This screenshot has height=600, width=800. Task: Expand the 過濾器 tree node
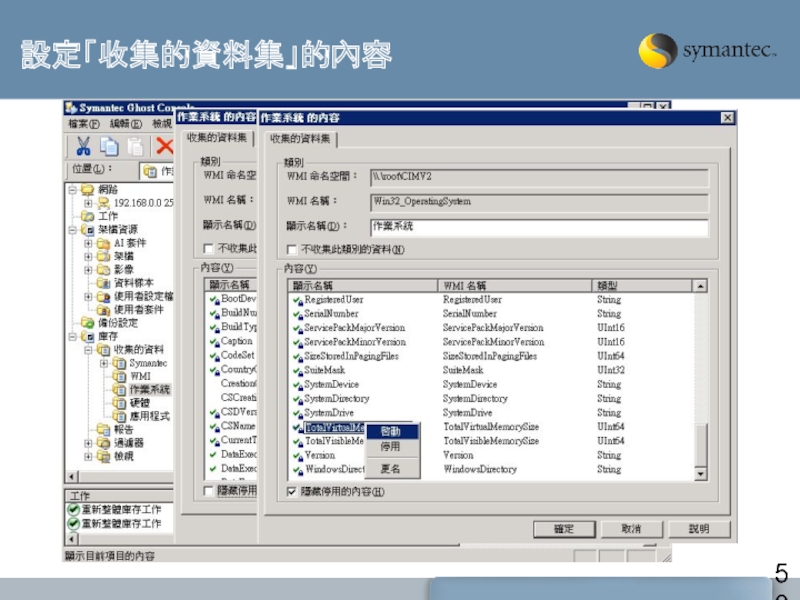(x=88, y=442)
